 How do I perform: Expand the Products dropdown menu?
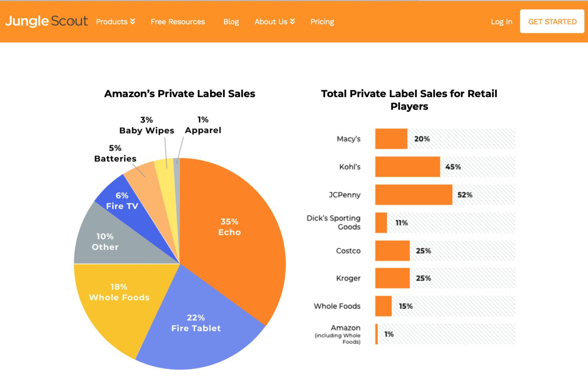tap(115, 22)
